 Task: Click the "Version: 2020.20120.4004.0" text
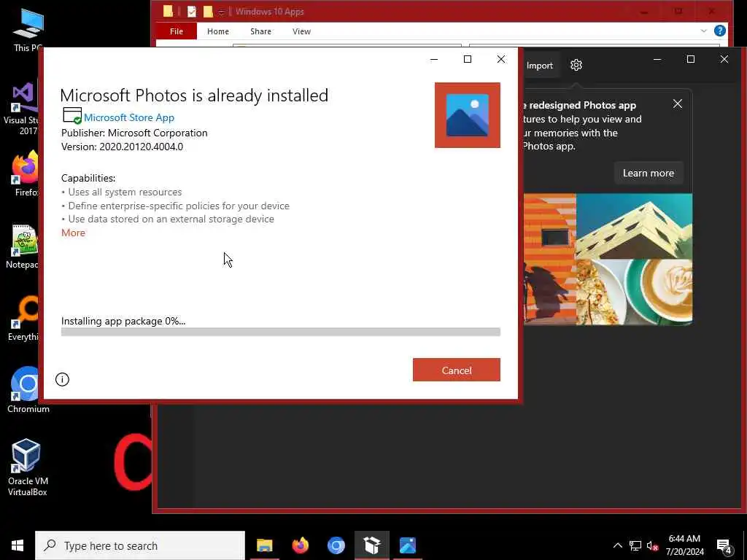pos(122,147)
